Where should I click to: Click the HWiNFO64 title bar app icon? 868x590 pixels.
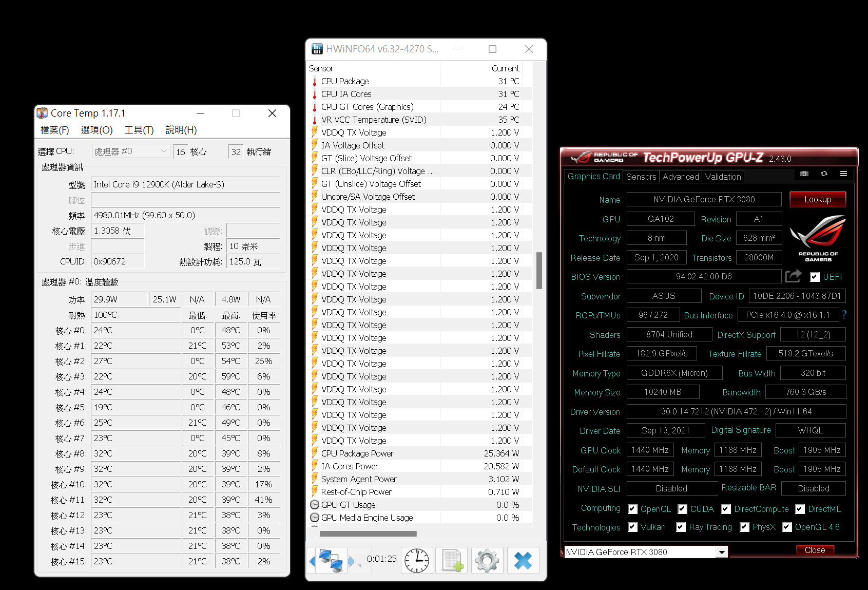317,49
